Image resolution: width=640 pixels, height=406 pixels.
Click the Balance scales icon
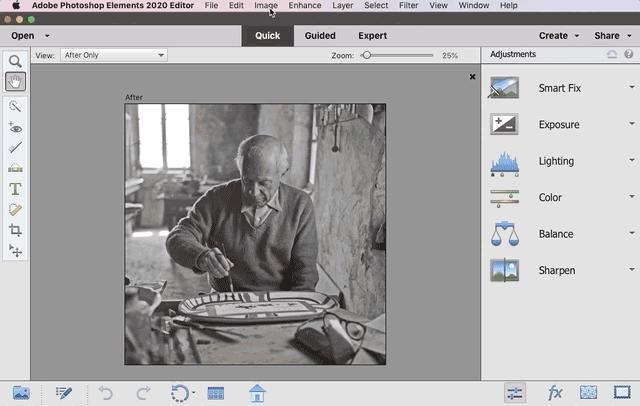click(505, 234)
